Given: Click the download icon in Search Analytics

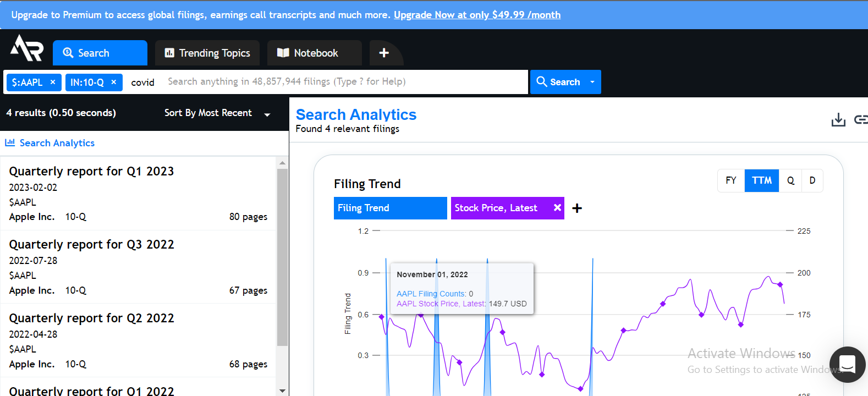Looking at the screenshot, I should pyautogui.click(x=838, y=119).
